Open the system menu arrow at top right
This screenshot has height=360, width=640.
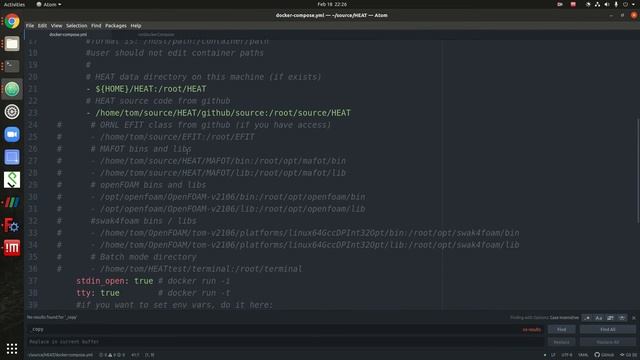tap(633, 4)
